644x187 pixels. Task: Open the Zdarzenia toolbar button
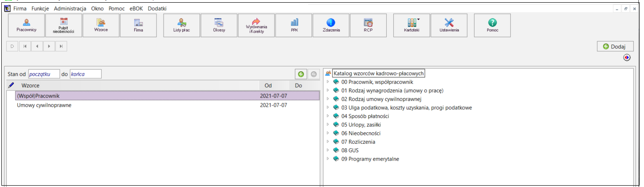click(x=331, y=25)
